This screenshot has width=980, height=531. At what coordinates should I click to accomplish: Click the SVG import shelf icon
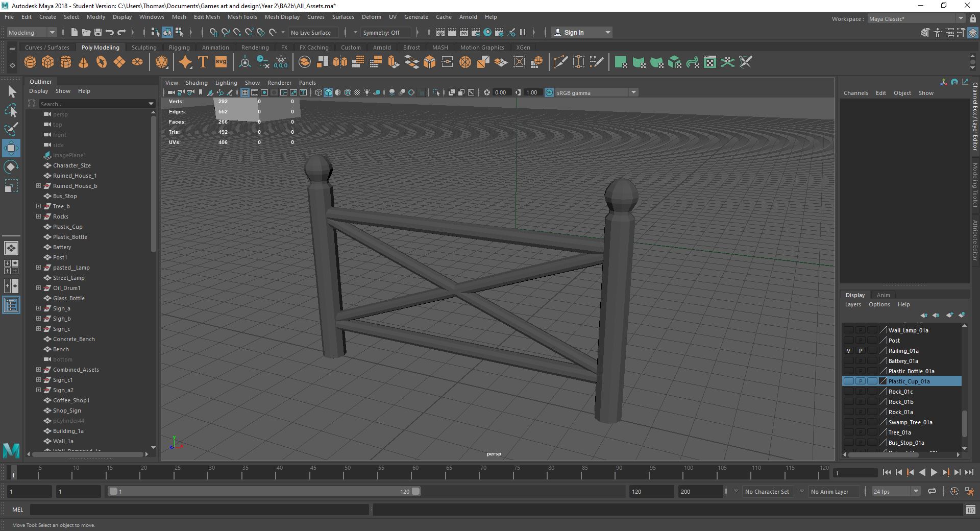220,62
